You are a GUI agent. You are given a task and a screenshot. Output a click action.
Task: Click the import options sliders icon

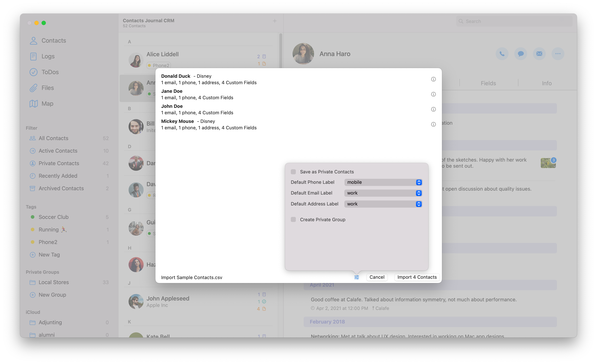tap(356, 277)
